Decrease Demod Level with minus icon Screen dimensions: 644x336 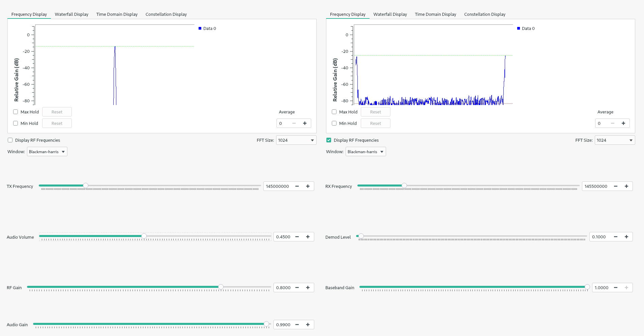(616, 237)
